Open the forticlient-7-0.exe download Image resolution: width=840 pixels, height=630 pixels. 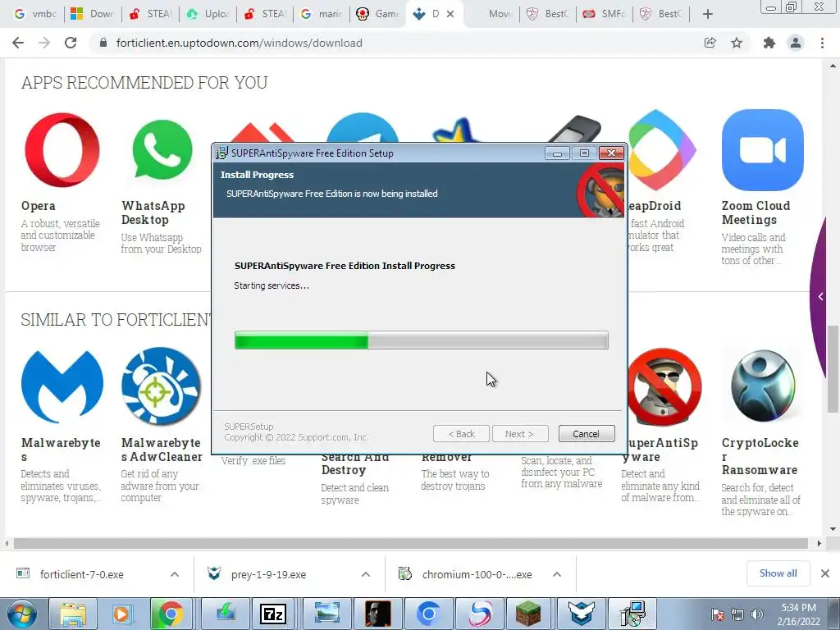pos(81,574)
